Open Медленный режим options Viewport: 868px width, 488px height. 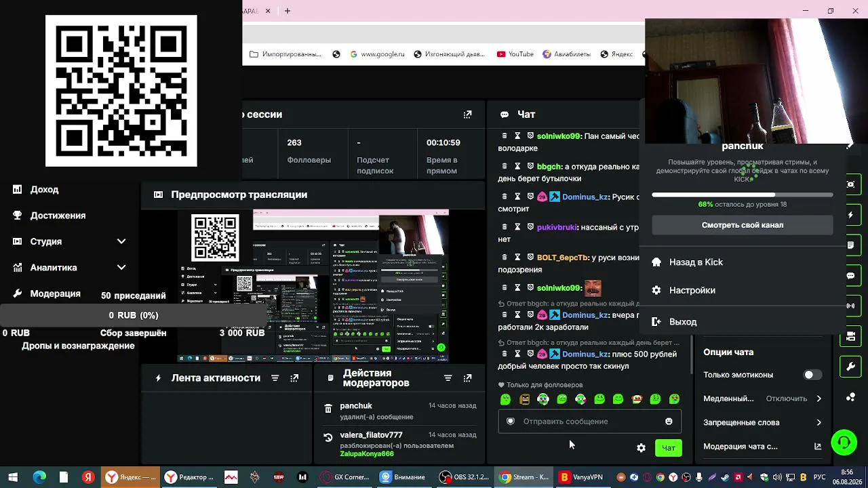pos(763,399)
